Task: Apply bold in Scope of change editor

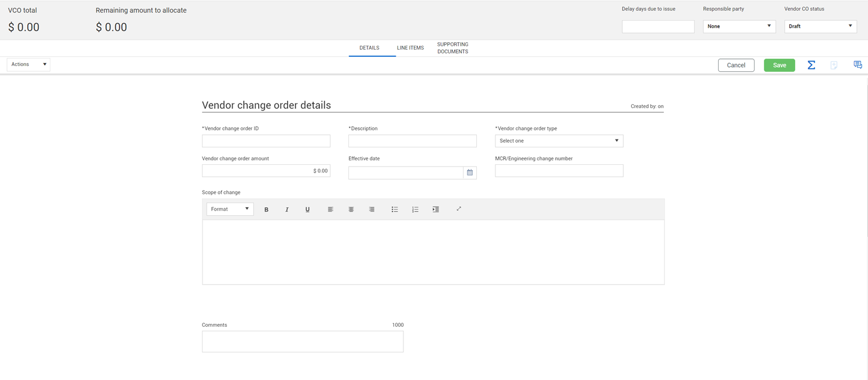Action: coord(266,209)
